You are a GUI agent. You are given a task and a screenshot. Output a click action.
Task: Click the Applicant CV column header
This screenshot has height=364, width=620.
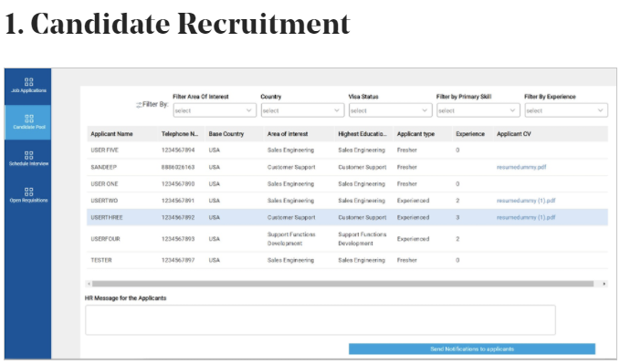[514, 134]
